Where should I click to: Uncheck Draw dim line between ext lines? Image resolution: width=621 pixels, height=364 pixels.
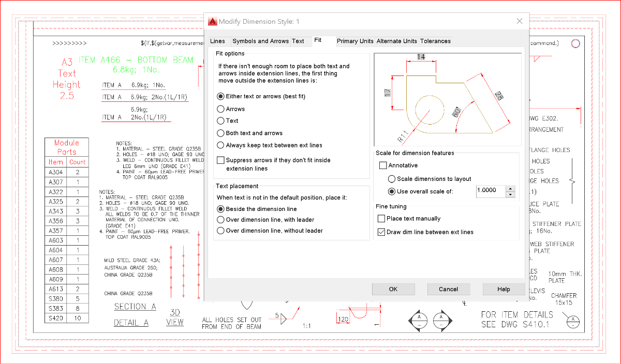click(x=381, y=232)
